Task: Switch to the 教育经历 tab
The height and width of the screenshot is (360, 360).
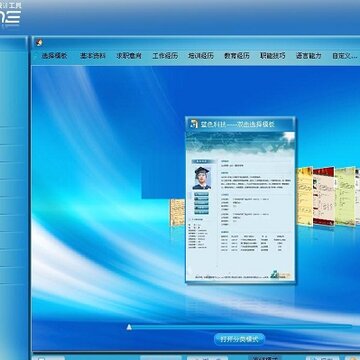Action: click(x=237, y=56)
